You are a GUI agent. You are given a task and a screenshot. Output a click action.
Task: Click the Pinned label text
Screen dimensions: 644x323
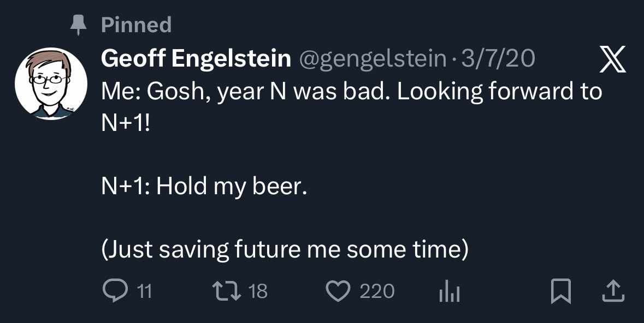[x=136, y=25]
